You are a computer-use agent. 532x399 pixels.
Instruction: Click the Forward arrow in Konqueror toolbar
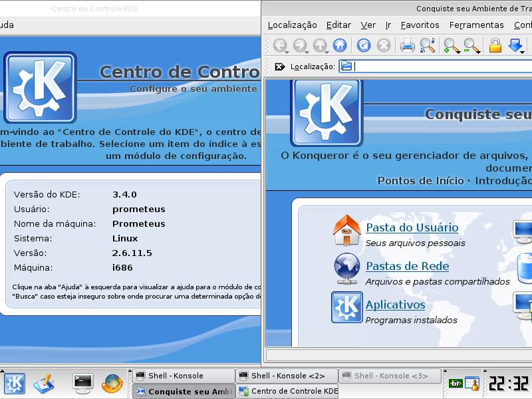[301, 45]
